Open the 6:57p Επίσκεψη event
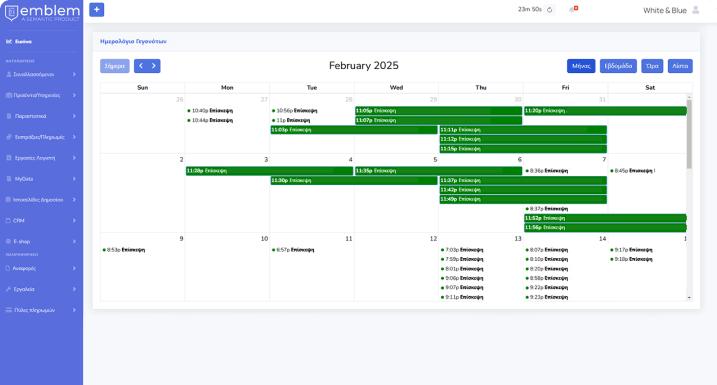Viewport: 717px width, 385px height. tap(293, 250)
